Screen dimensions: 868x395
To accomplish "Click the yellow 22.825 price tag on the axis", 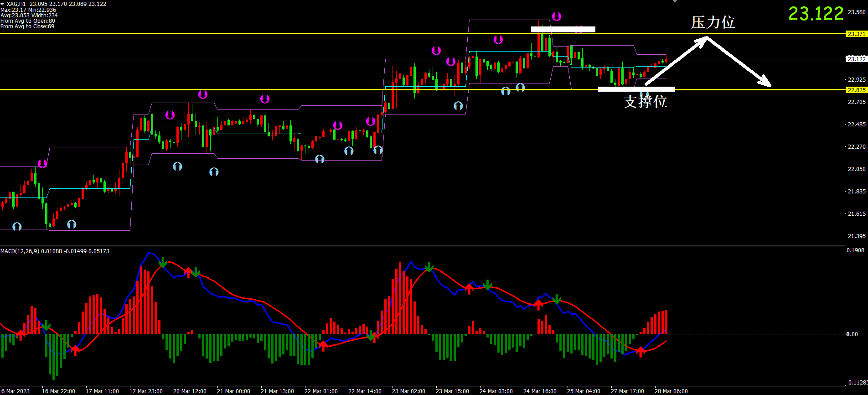I will (x=856, y=90).
